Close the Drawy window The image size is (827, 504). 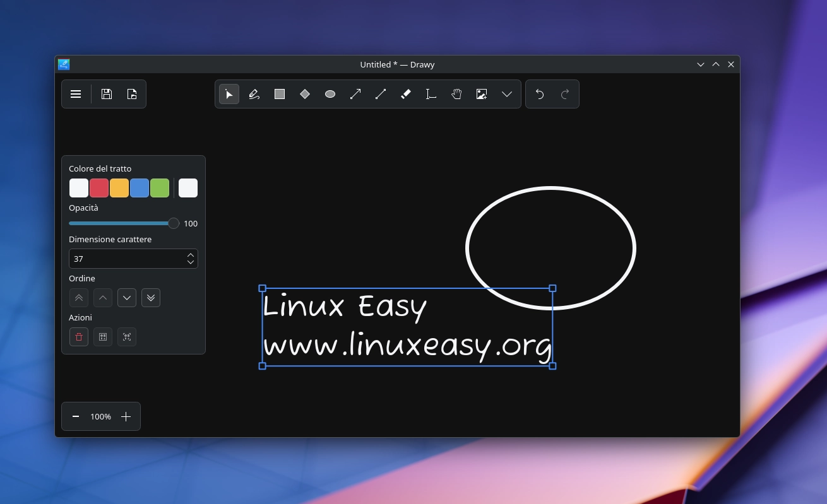point(731,64)
